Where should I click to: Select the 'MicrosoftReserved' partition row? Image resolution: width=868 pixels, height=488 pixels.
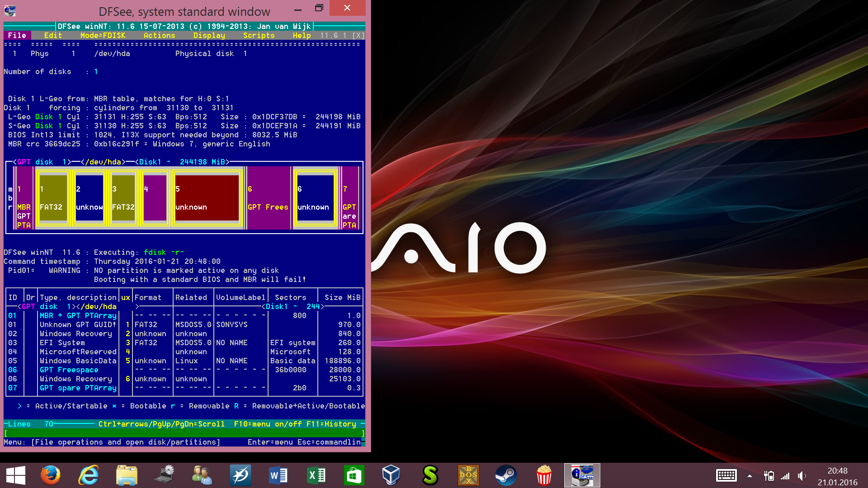coord(184,352)
